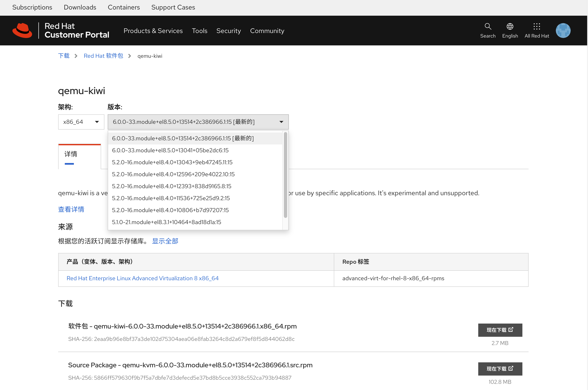
Task: Click the user avatar icon
Action: (563, 30)
